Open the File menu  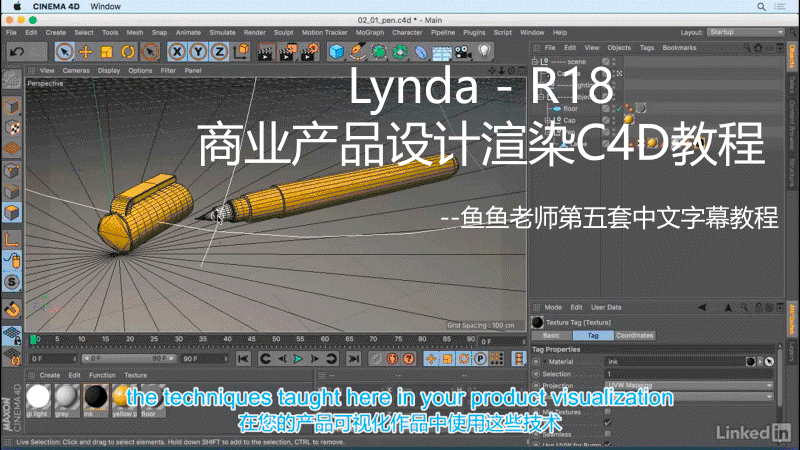[11, 32]
